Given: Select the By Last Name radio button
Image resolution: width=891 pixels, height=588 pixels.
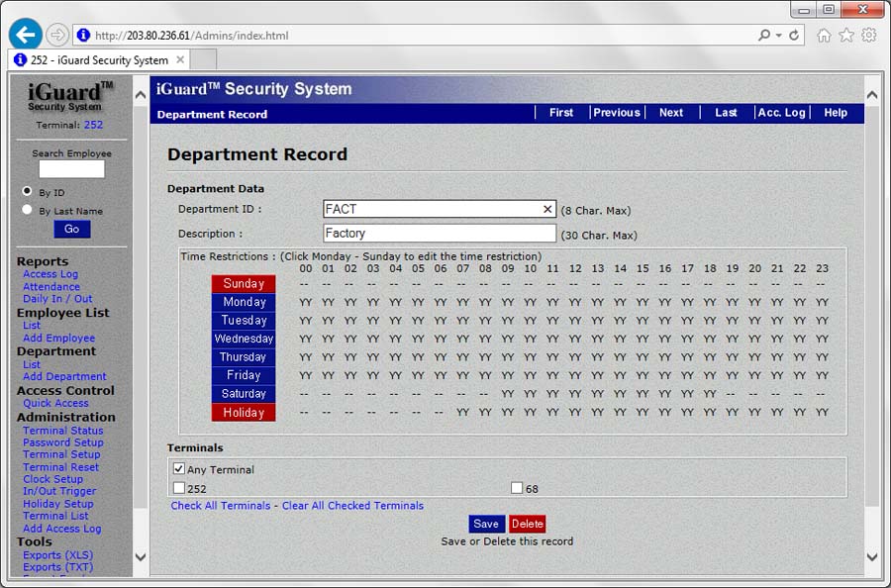Looking at the screenshot, I should coord(27,210).
